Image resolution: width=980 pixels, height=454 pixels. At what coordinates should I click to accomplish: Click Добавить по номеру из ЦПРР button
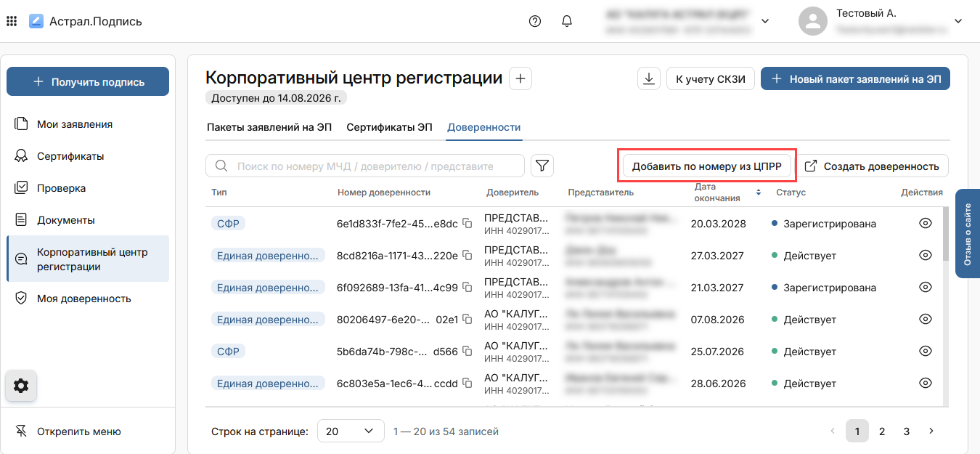(x=706, y=166)
